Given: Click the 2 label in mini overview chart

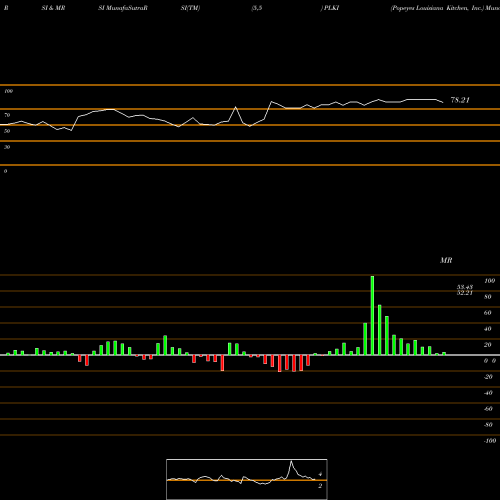Looking at the screenshot, I should click(320, 486).
